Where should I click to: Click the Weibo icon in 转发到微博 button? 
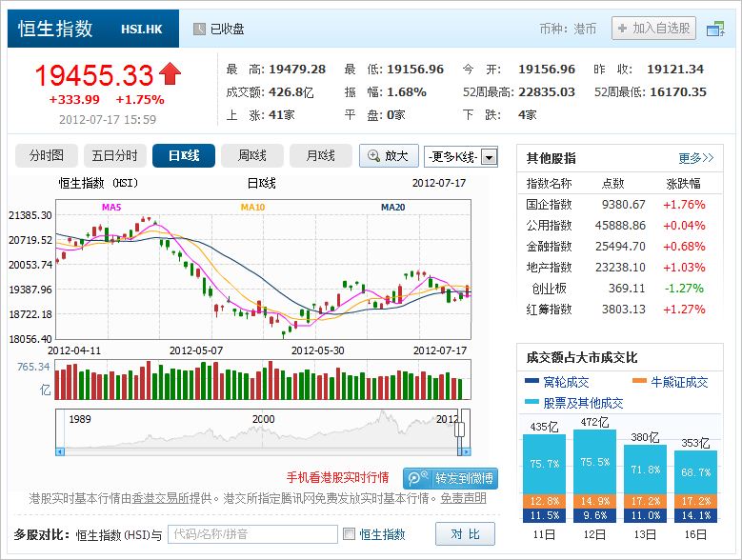(x=416, y=478)
